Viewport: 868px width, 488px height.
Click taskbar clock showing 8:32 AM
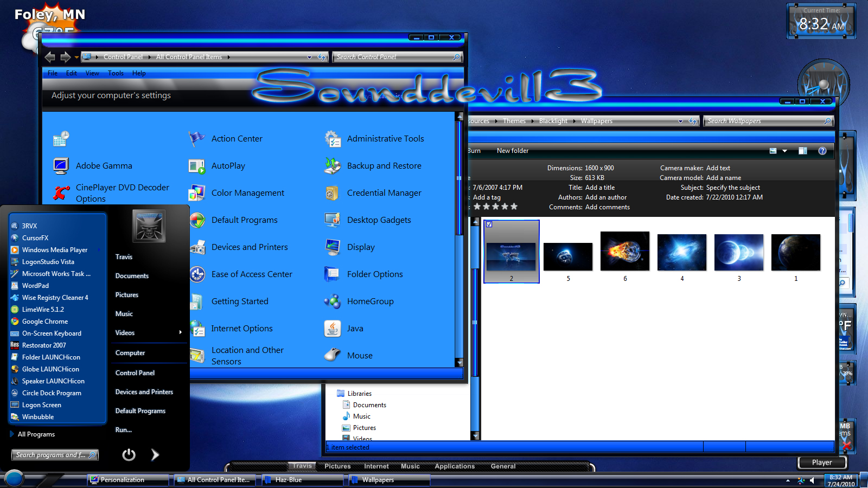coord(841,480)
